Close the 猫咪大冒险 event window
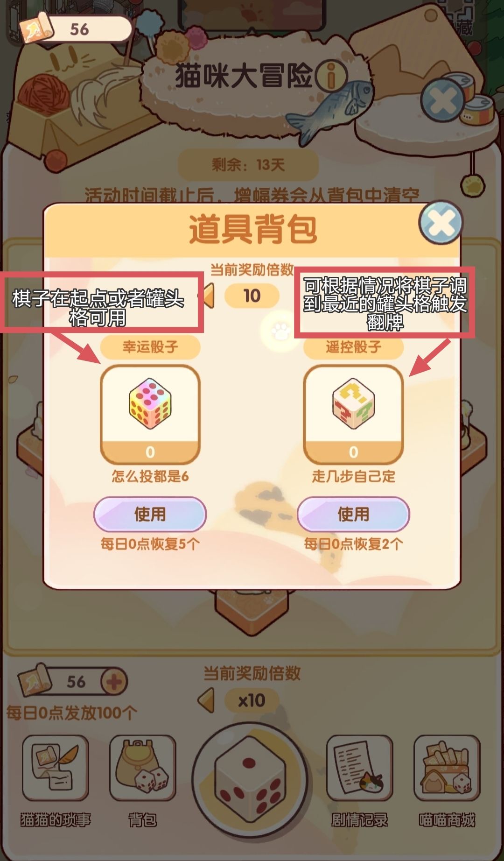The width and height of the screenshot is (504, 861). pyautogui.click(x=442, y=100)
